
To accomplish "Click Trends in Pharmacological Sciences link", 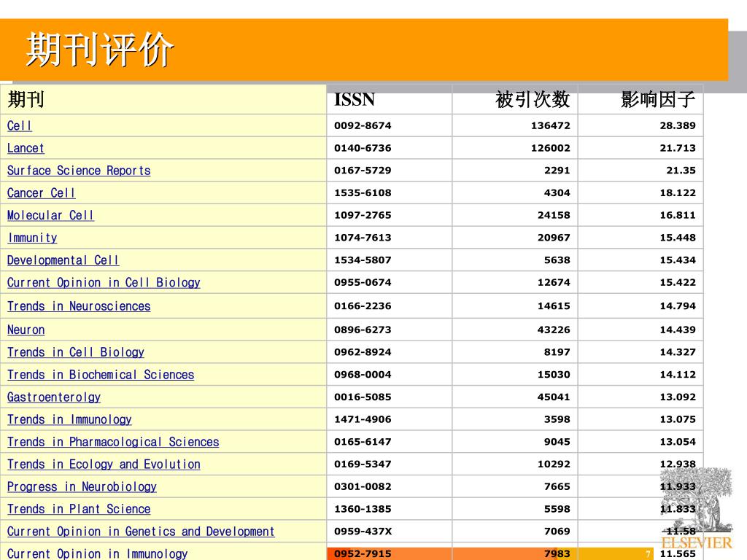I will tap(113, 442).
